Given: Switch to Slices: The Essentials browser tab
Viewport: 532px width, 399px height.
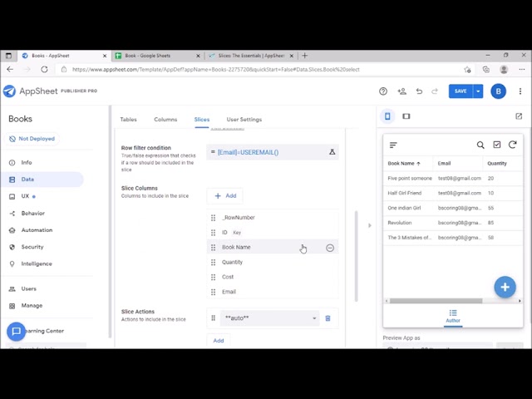Looking at the screenshot, I should [x=251, y=56].
